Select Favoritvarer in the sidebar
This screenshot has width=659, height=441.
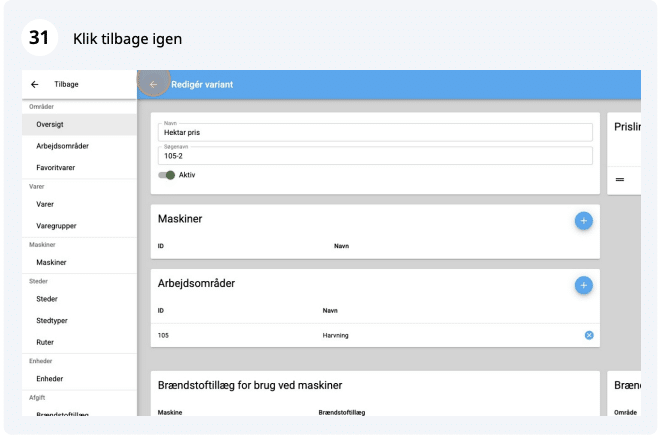56,167
